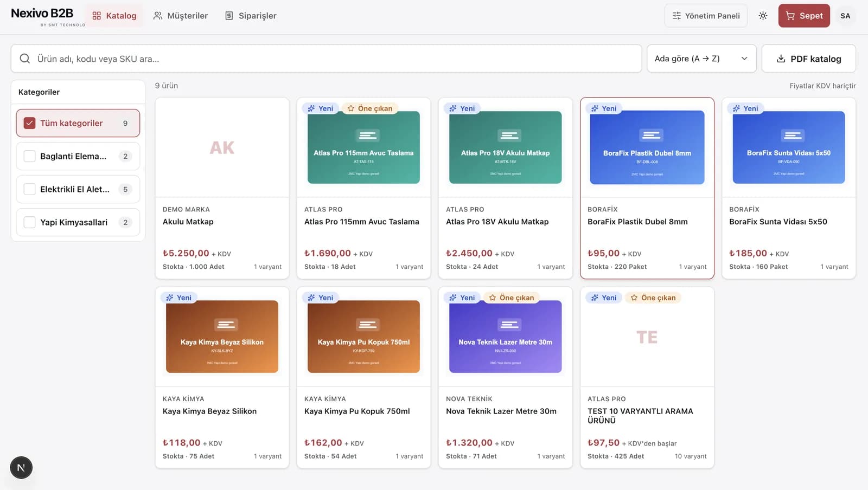Image resolution: width=868 pixels, height=490 pixels.
Task: Open the Atlas Pro 115mm Avuc Taslama thumbnail
Action: 363,147
